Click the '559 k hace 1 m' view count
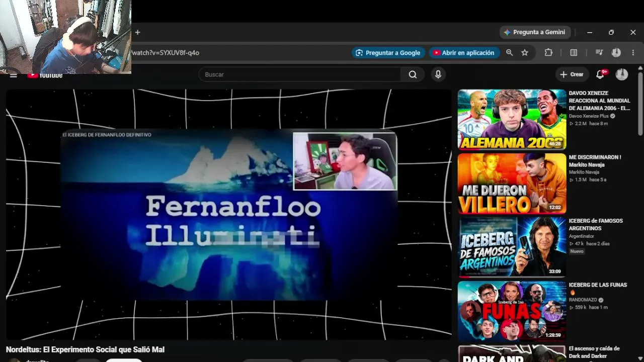This screenshot has height=362, width=644. pos(589,308)
